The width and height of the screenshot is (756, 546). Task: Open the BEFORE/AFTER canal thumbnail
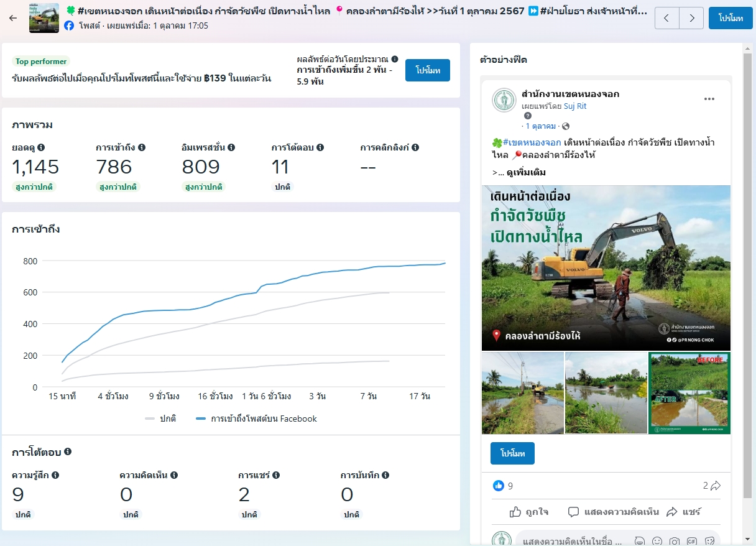point(689,393)
